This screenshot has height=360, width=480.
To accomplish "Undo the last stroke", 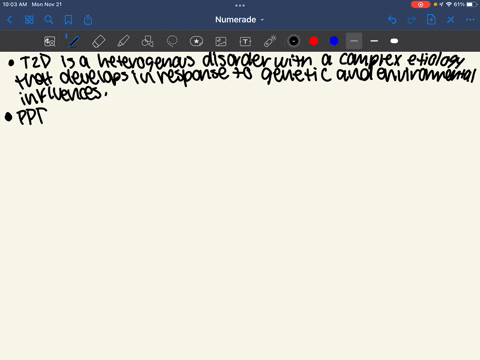I will 392,20.
